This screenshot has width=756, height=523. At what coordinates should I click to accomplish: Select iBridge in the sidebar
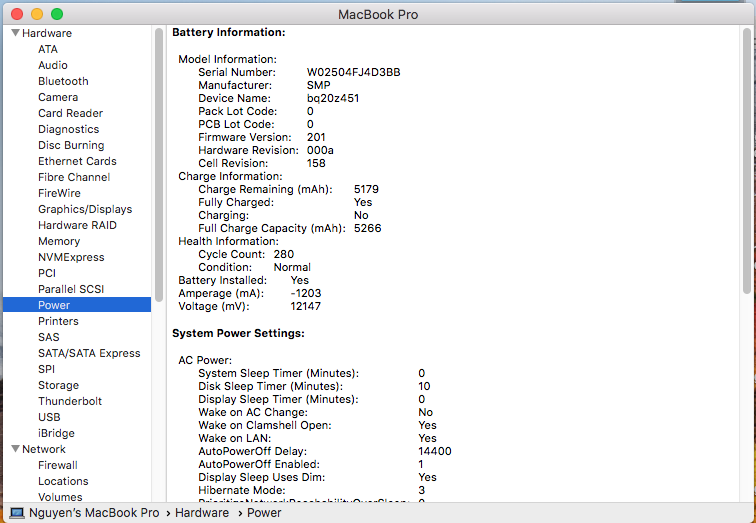(x=56, y=433)
